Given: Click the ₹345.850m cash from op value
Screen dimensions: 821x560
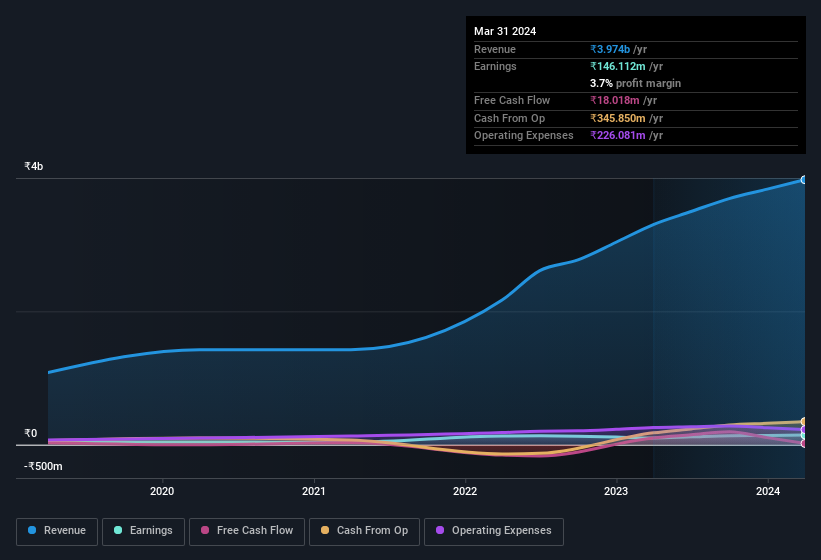Looking at the screenshot, I should click(618, 118).
